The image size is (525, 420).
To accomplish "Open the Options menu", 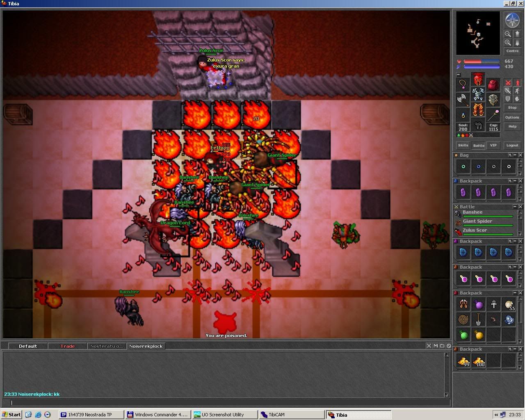I will pyautogui.click(x=512, y=117).
